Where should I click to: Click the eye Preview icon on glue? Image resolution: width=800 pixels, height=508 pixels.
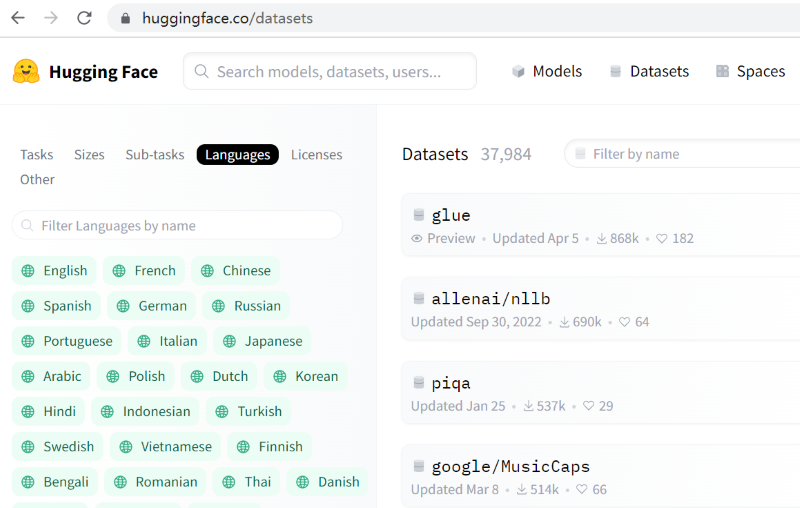click(x=417, y=239)
